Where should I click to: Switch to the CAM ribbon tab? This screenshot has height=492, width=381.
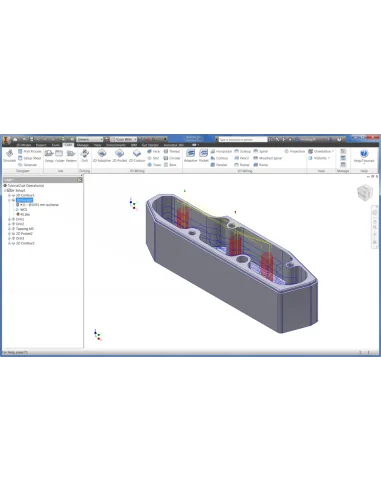coord(68,145)
